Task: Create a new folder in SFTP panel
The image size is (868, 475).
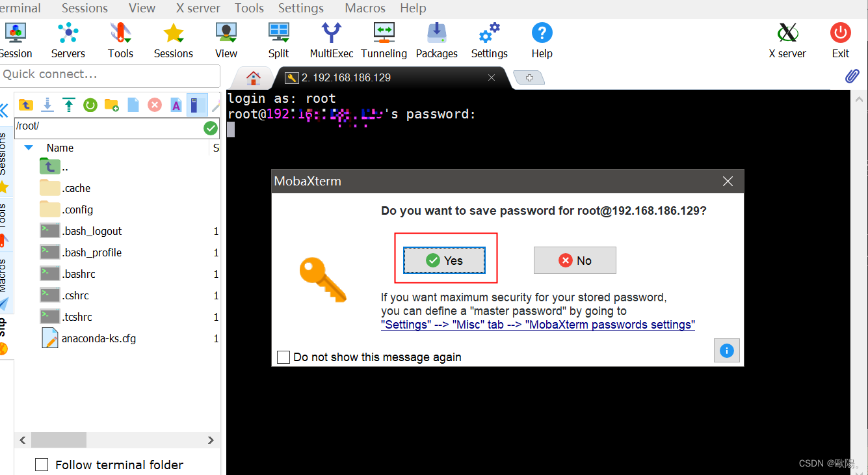Action: 112,104
